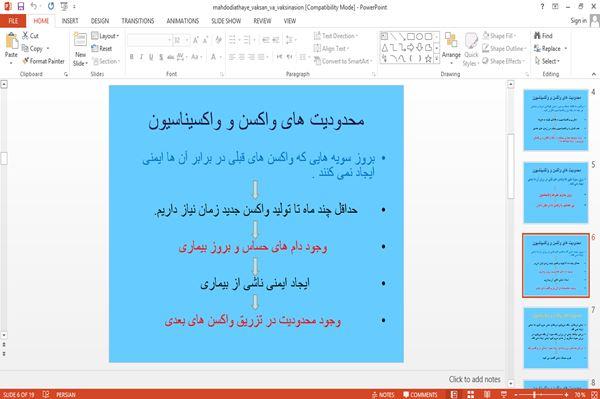Open the ANIMATIONS tab
Viewport: 600px width, 399px height.
(x=183, y=21)
